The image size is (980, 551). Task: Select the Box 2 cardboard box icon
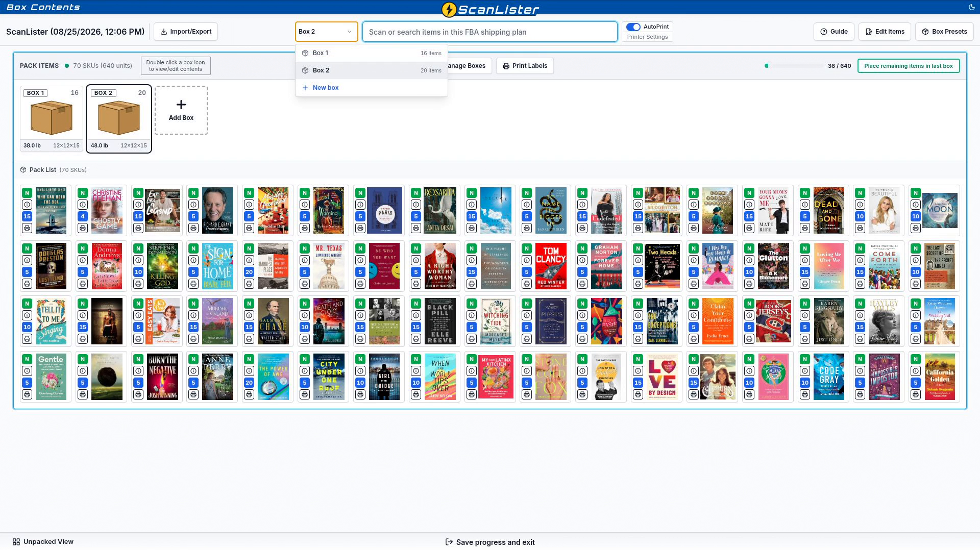point(119,118)
